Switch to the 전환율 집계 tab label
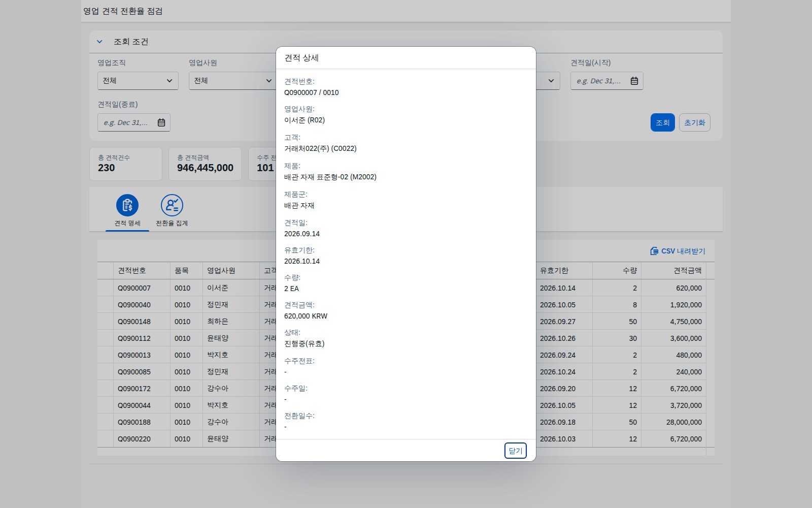812x508 pixels. point(172,224)
